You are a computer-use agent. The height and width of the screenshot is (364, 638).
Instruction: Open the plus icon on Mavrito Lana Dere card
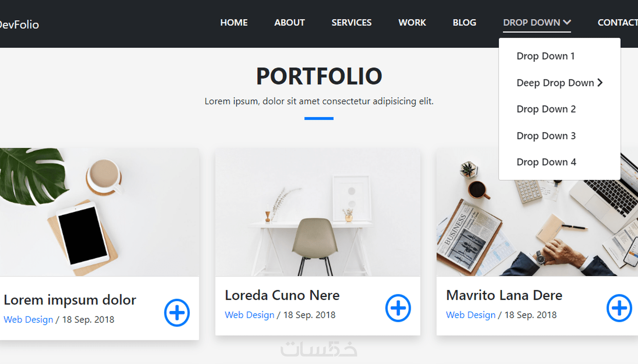[x=619, y=308]
